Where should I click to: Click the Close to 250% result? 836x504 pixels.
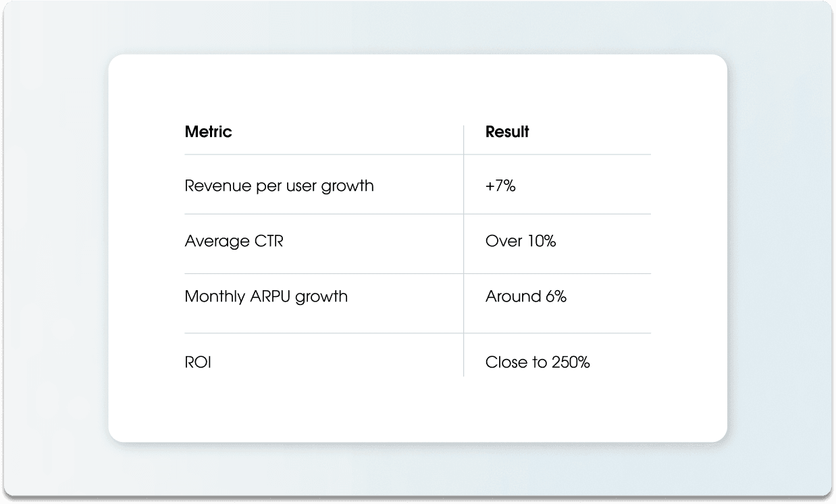(538, 363)
